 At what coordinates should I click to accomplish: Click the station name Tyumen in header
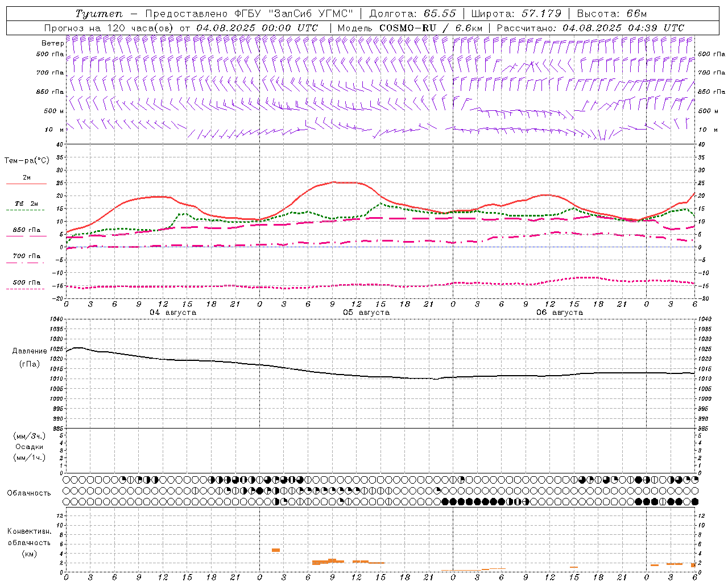[x=98, y=14]
